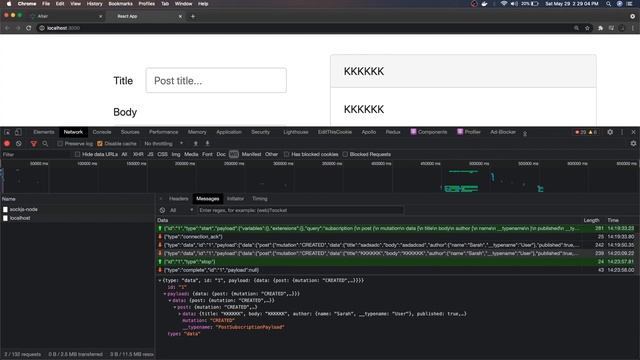
Task: Click the regex filter field for messages
Action: tap(300, 210)
